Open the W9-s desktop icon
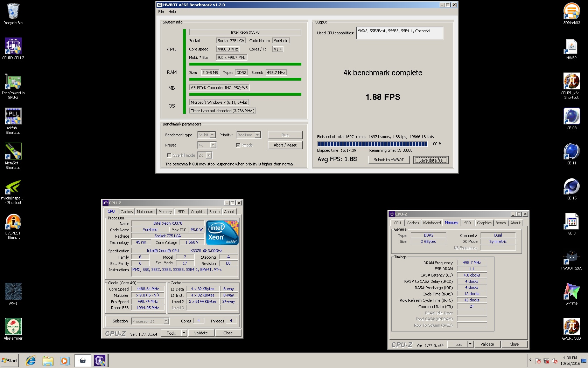 pos(13,294)
